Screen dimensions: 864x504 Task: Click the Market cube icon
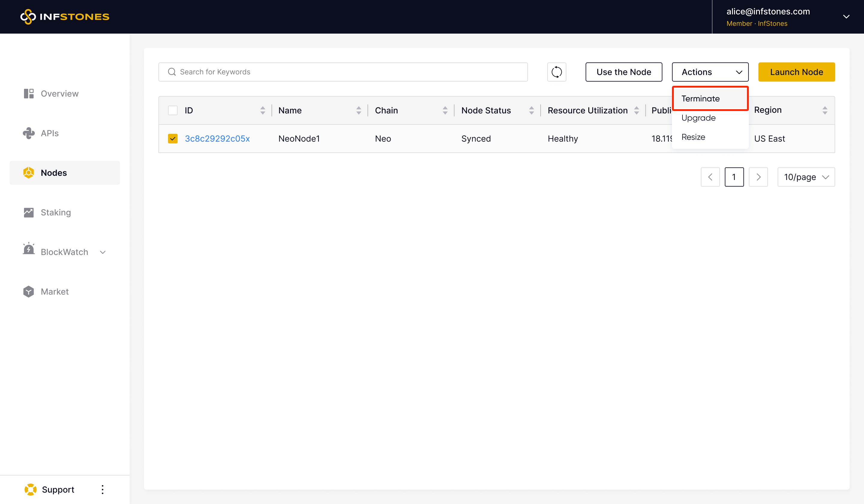[29, 291]
